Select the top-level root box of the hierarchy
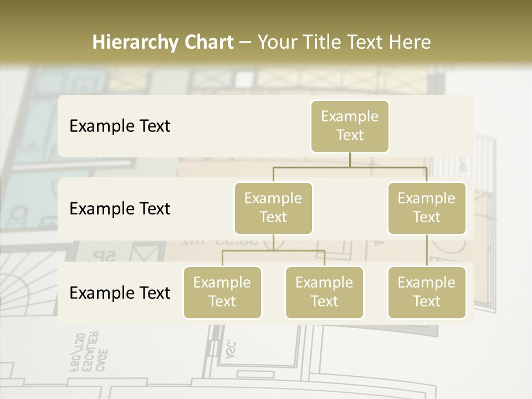The image size is (532, 399). (x=350, y=126)
